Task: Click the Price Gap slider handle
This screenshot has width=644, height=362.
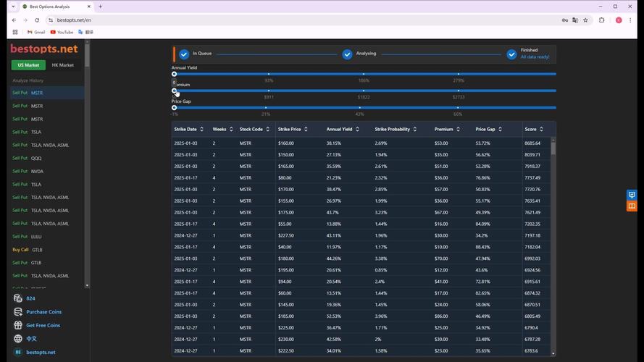Action: (x=174, y=108)
